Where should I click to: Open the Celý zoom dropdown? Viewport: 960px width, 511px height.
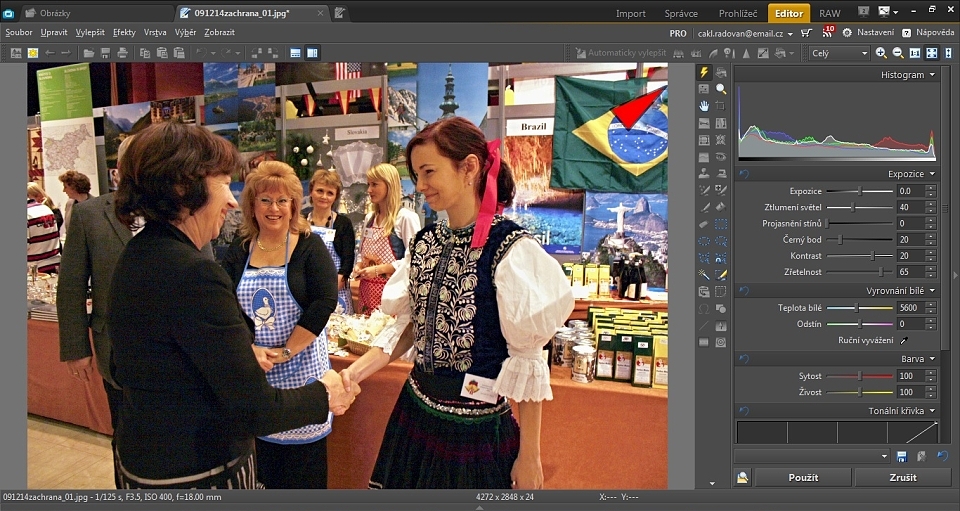click(x=838, y=53)
